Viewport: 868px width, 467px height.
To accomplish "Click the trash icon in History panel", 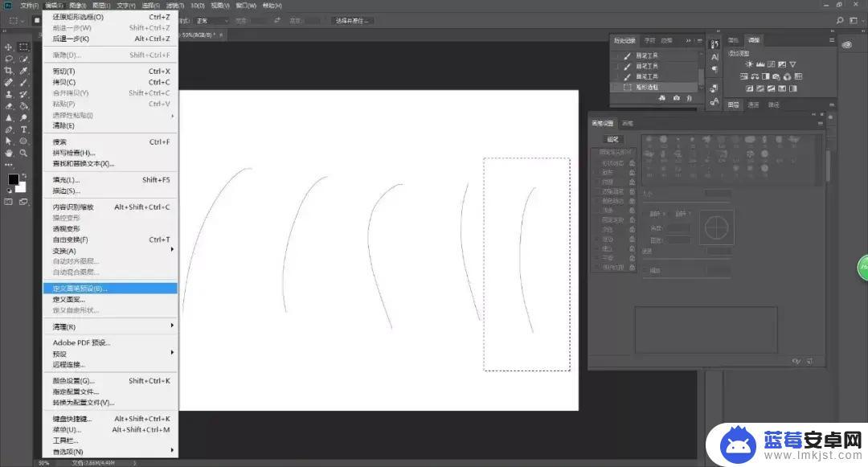I will [690, 98].
